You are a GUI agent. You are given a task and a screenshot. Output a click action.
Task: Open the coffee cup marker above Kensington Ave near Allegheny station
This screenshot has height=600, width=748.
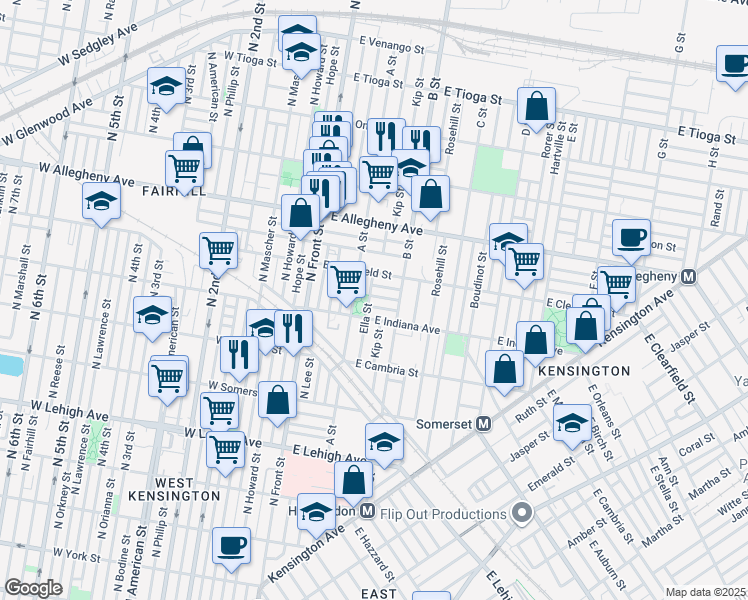coord(631,239)
